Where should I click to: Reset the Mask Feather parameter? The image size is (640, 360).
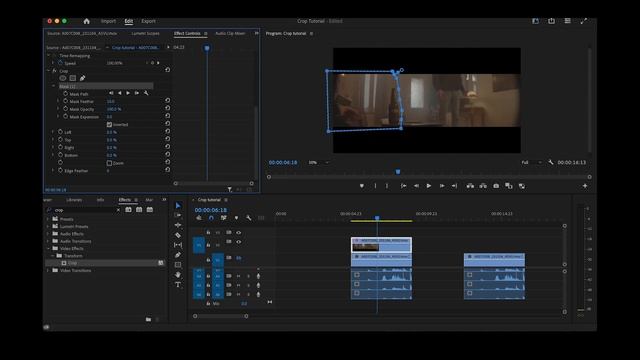point(167,100)
